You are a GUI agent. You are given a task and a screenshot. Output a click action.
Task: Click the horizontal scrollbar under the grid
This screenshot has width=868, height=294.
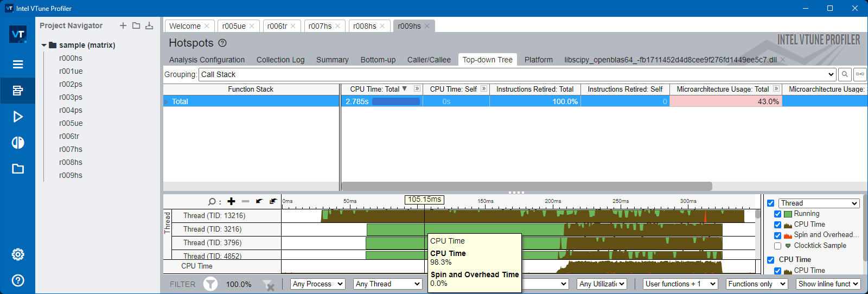(x=526, y=186)
